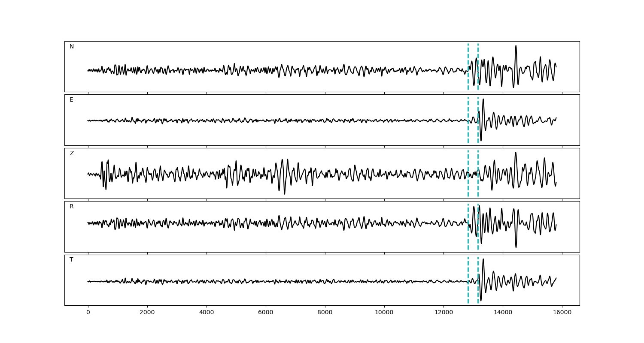
Task: Click the N component label in the top panel
Action: (x=72, y=47)
